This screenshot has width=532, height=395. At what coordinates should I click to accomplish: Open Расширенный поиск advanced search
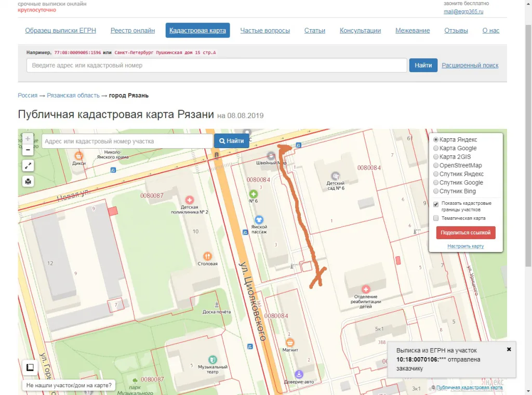pos(470,65)
